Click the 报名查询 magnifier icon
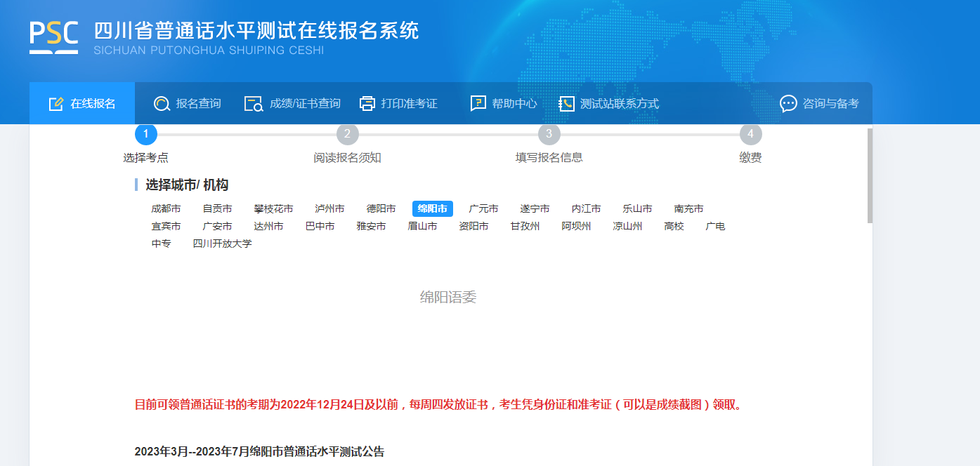Image resolution: width=980 pixels, height=466 pixels. coord(162,104)
